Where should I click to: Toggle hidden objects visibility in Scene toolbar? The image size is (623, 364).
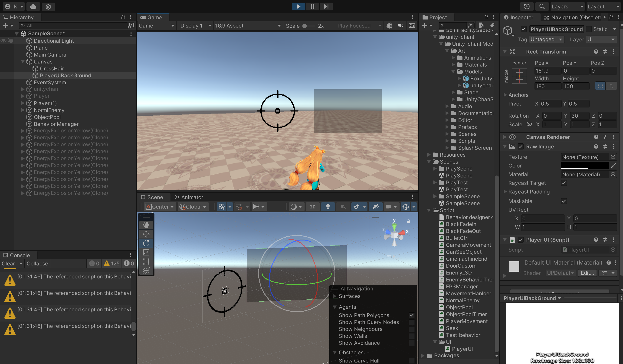point(375,207)
